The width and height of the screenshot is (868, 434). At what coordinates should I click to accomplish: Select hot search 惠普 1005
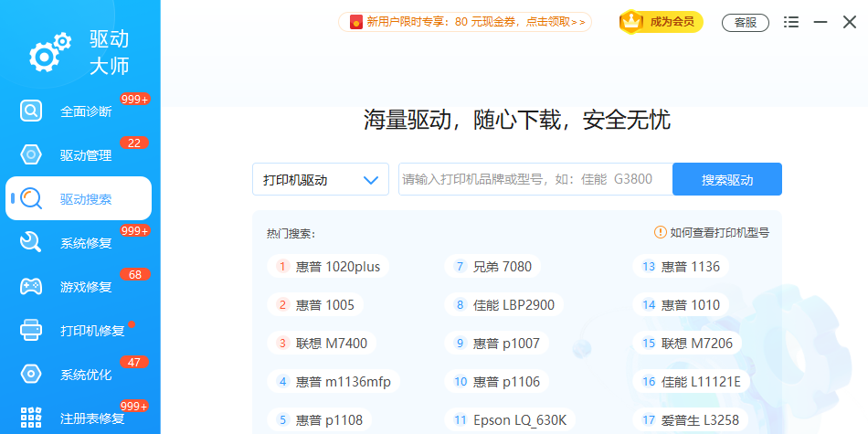(x=315, y=304)
